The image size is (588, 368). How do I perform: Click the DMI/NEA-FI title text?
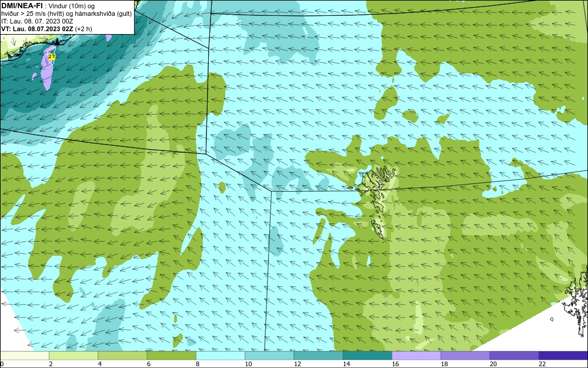point(22,5)
